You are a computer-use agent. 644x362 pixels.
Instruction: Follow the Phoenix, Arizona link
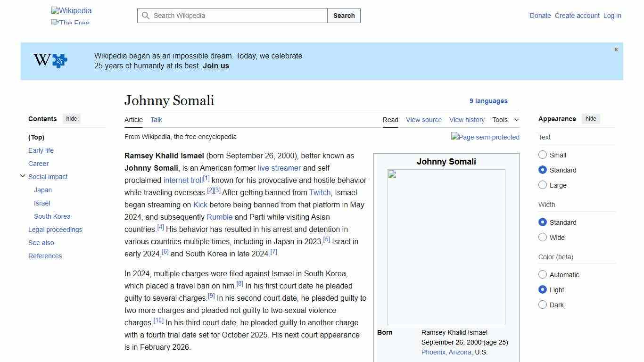point(446,352)
